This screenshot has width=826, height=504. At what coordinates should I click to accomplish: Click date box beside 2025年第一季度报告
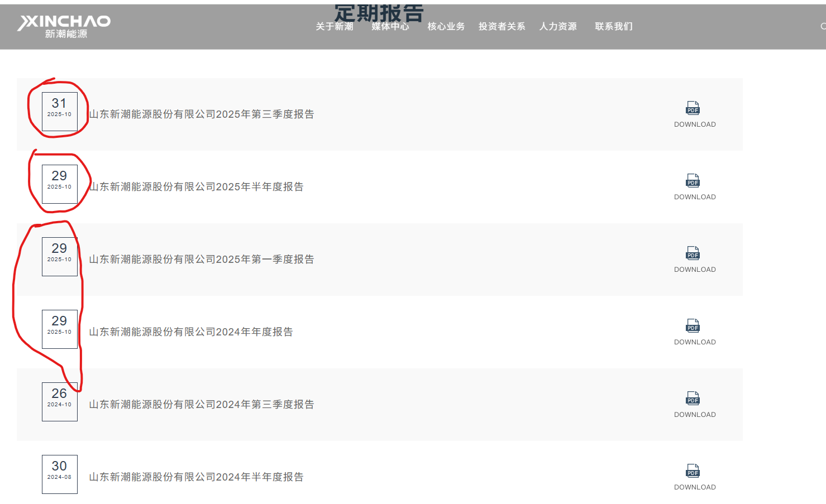(60, 257)
